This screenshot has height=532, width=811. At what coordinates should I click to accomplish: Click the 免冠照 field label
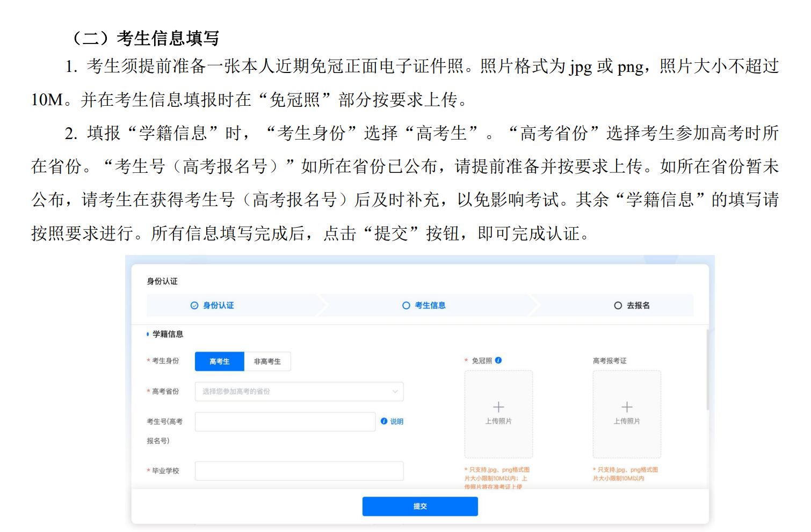[482, 361]
